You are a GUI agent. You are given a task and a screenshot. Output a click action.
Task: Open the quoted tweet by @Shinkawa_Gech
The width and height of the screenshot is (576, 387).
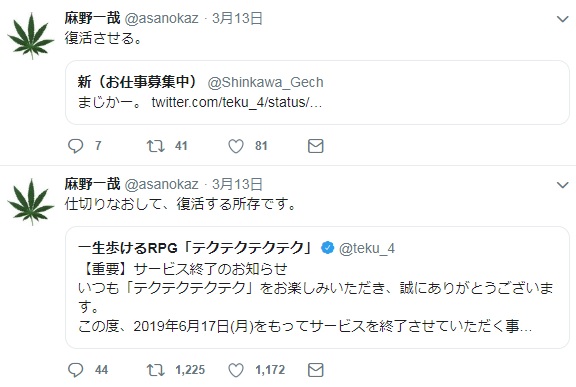pyautogui.click(x=317, y=93)
